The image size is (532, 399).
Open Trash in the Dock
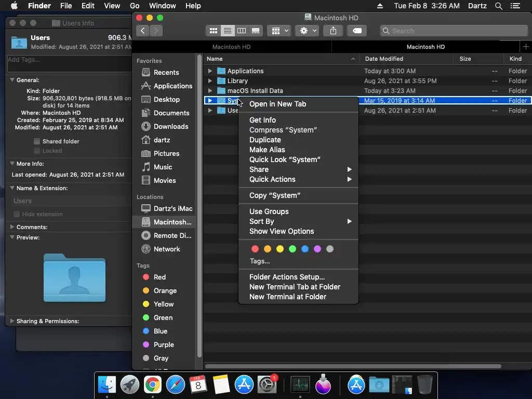click(425, 385)
